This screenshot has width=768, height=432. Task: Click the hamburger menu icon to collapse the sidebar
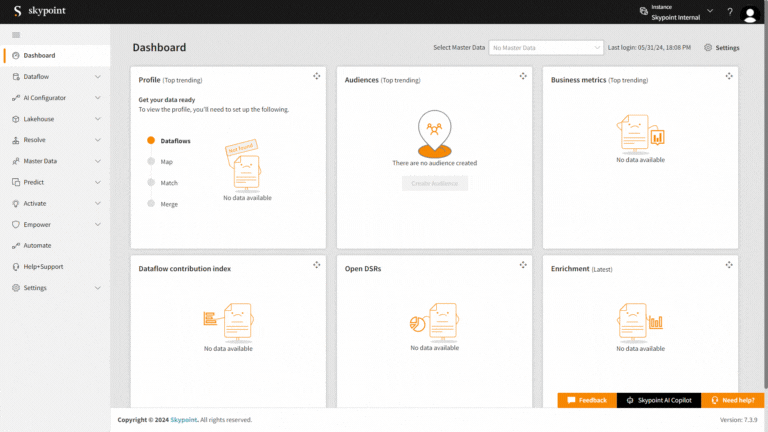point(16,35)
